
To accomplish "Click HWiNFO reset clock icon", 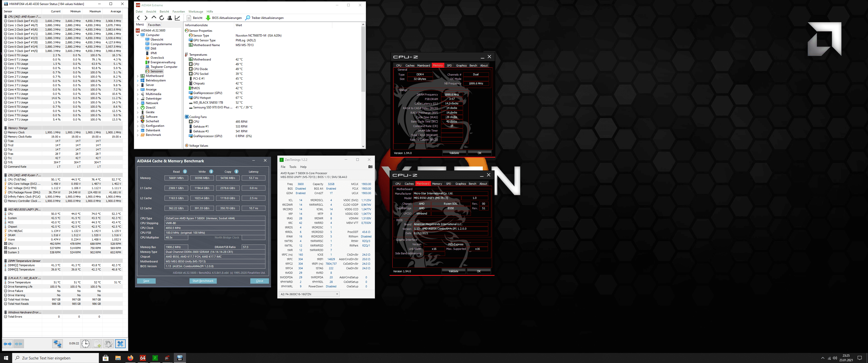I will [86, 344].
